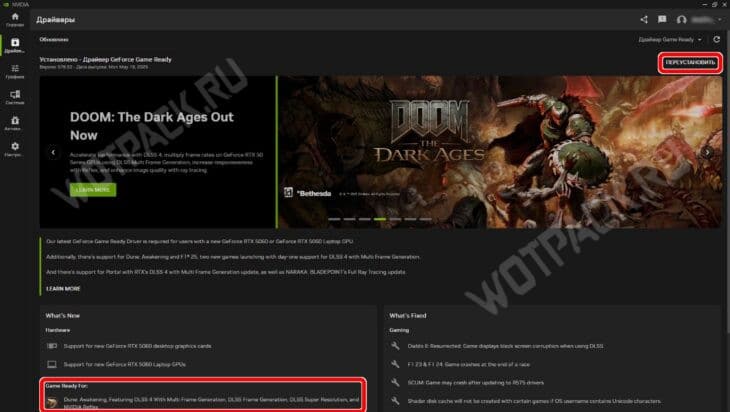This screenshot has width=730, height=412.
Task: Click the Game Ready For label
Action: pyautogui.click(x=67, y=386)
